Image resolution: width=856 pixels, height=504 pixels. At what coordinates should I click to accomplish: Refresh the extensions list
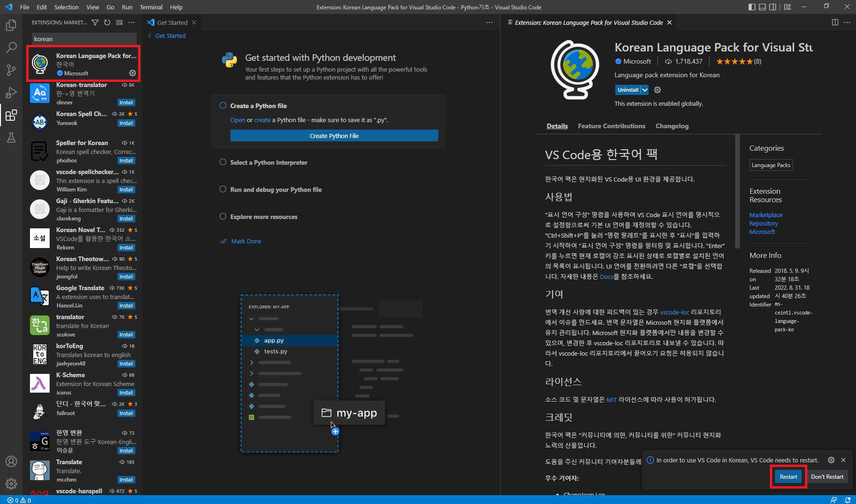[x=107, y=22]
